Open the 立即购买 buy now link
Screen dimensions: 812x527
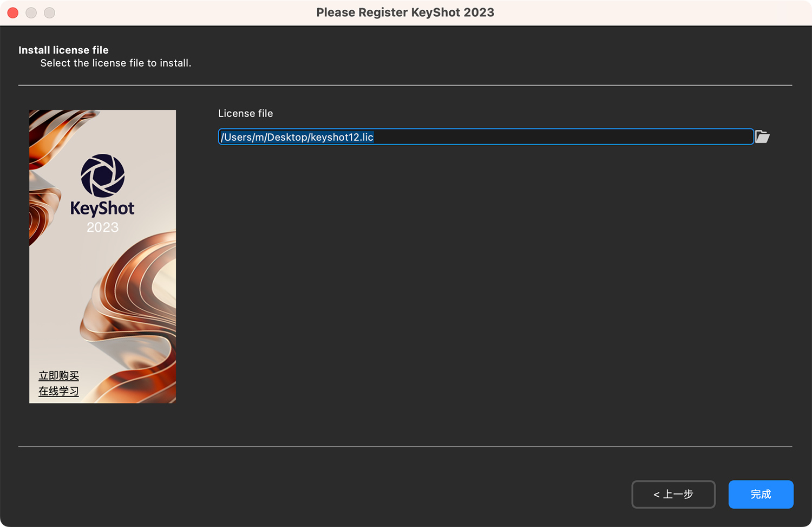point(58,376)
